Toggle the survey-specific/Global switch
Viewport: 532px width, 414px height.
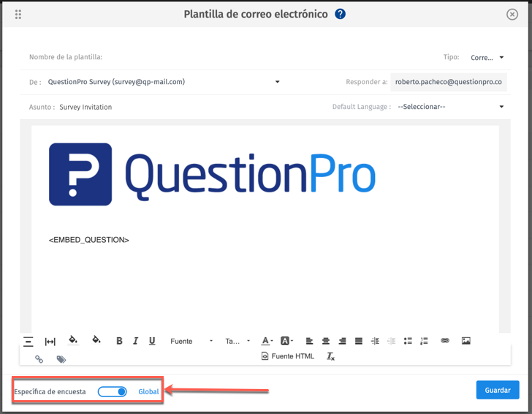click(x=113, y=391)
